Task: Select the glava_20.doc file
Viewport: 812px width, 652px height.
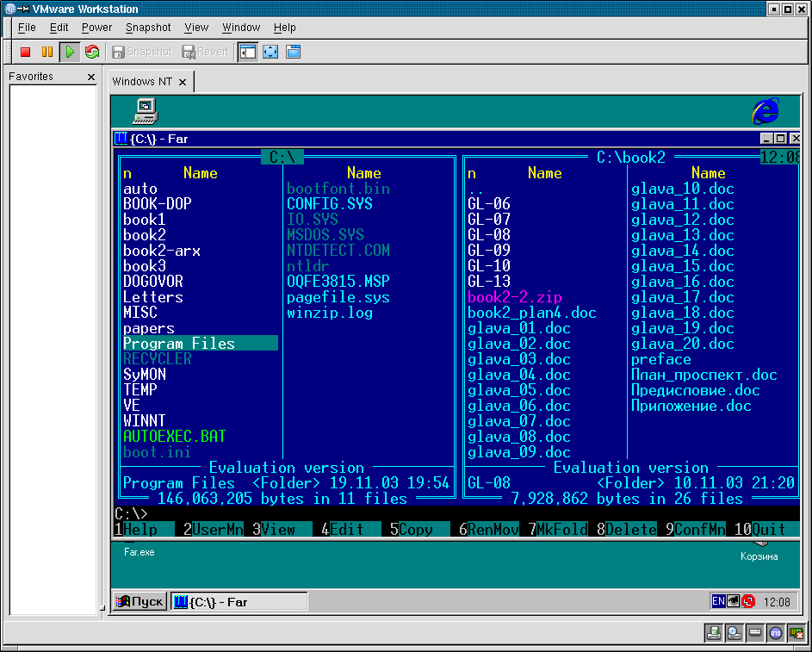Action: [x=683, y=344]
